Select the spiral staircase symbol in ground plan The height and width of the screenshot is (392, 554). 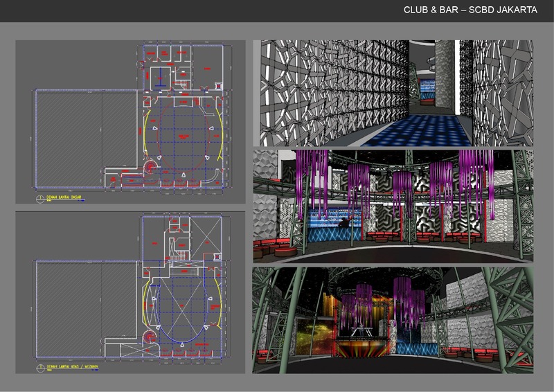coord(150,166)
